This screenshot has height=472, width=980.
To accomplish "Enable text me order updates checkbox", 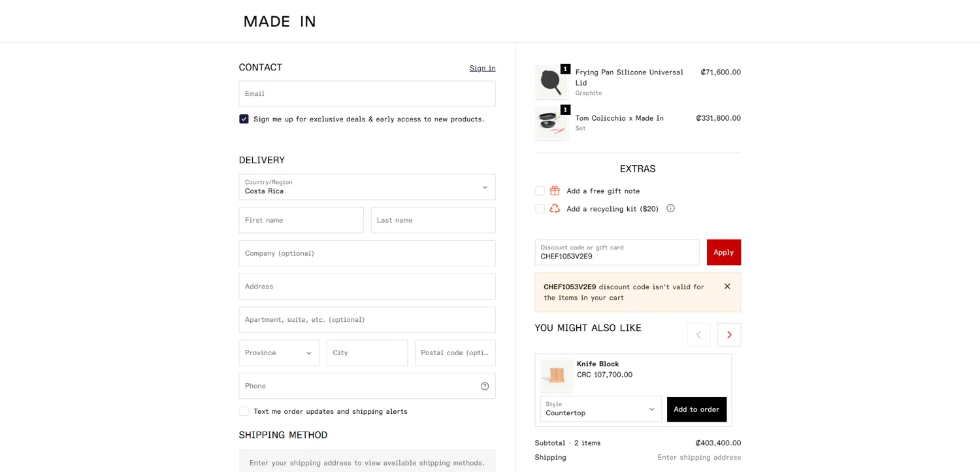I will tap(244, 411).
